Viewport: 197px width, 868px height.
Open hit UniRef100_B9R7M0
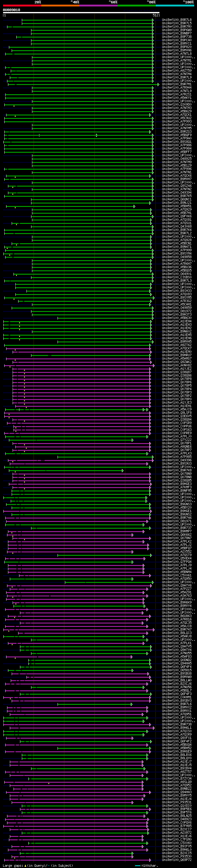(177, 26)
